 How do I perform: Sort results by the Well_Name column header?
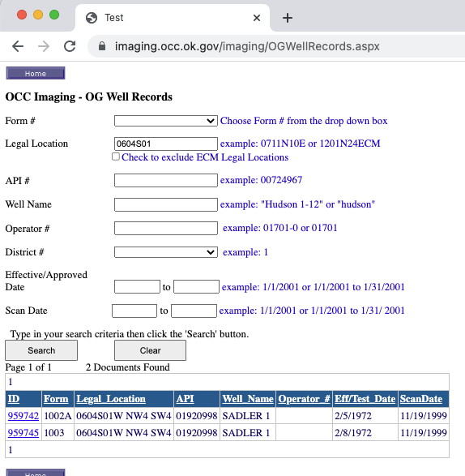[x=248, y=399]
